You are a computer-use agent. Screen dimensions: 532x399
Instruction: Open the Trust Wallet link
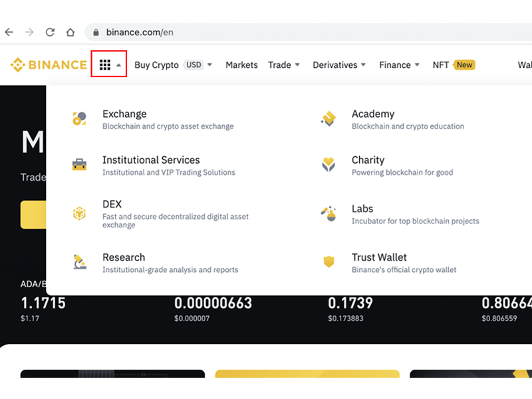pos(379,257)
